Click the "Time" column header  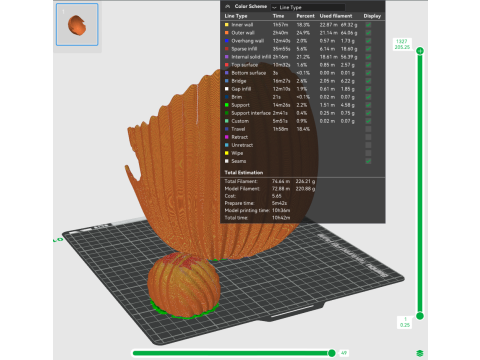[x=278, y=16]
